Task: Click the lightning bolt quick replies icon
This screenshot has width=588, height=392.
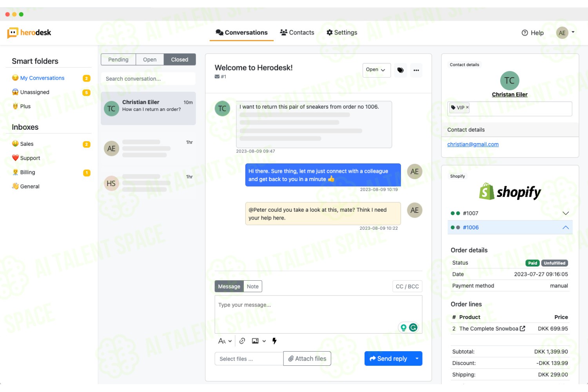Action: coord(274,341)
